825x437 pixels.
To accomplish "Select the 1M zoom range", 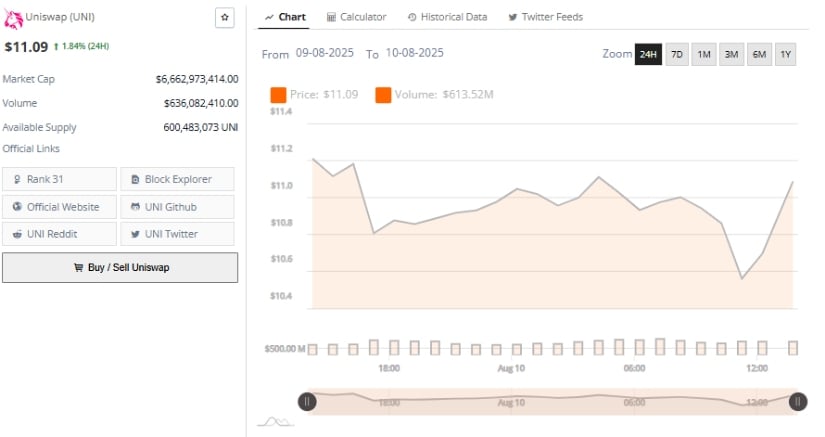I will [x=704, y=54].
